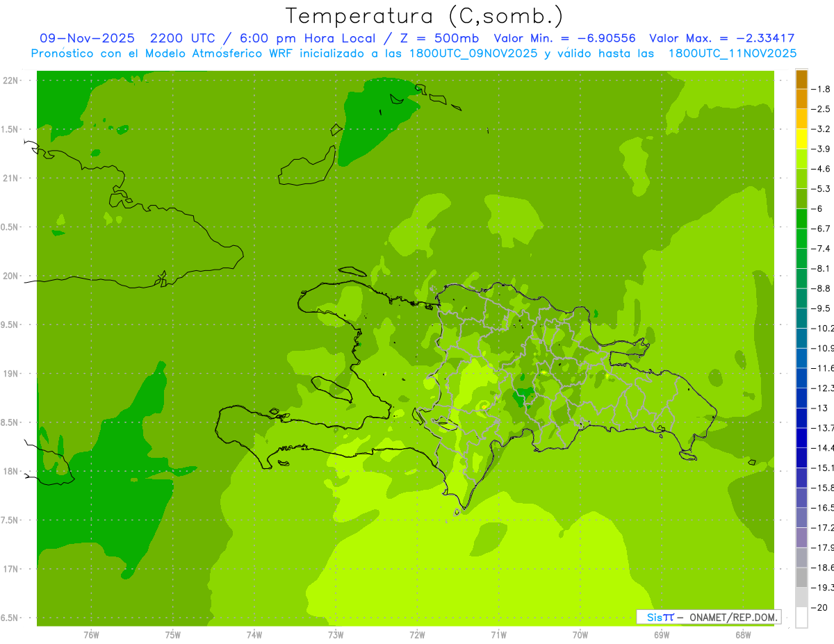This screenshot has height=644, width=834.
Task: Click the '-8.1' colorbar value
Action: (x=821, y=268)
